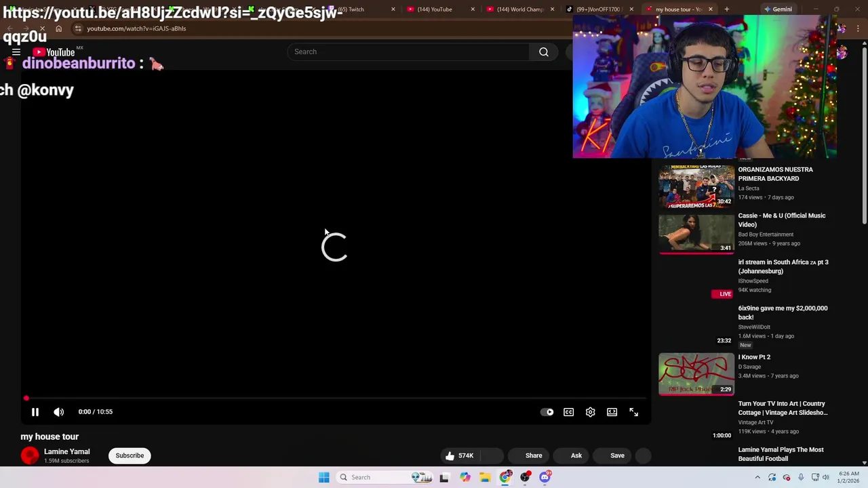Open 'irl stream in South Africa' title
868x488 pixels.
(x=783, y=266)
